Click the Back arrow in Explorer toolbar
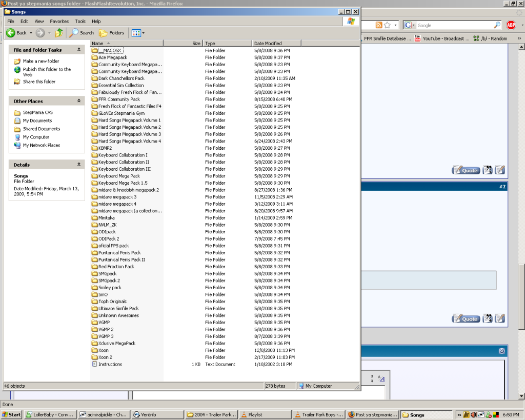Viewport: 525px width, 420px height. pos(11,33)
